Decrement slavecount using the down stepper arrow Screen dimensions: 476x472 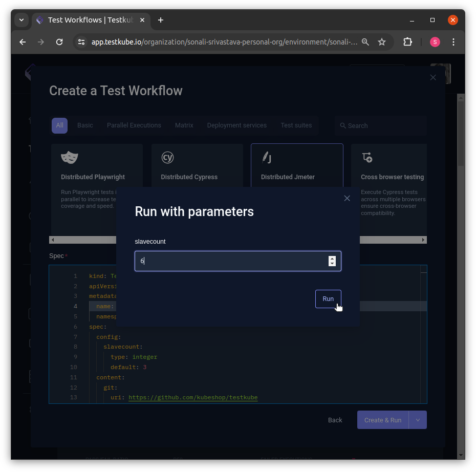click(332, 264)
